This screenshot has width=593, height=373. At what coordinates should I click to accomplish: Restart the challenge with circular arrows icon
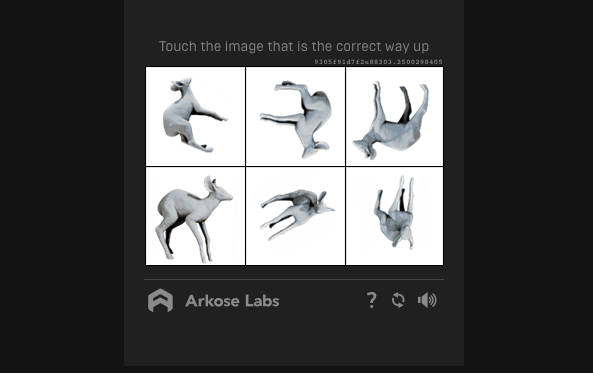pos(398,300)
